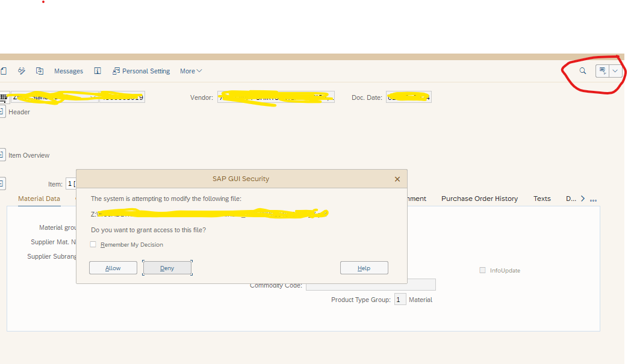Switch to the Purchase Order History tab
Viewport: 628px width, 364px height.
[x=479, y=199]
